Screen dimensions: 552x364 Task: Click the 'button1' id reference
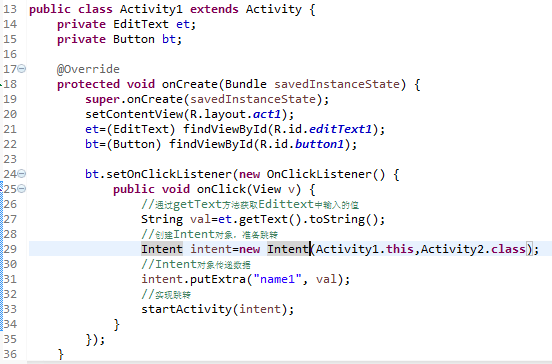pos(319,144)
